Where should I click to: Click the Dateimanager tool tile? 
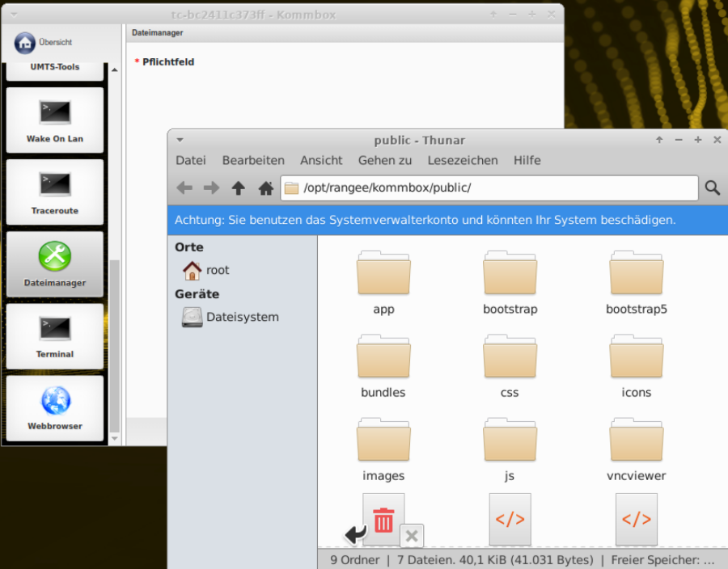tap(55, 264)
